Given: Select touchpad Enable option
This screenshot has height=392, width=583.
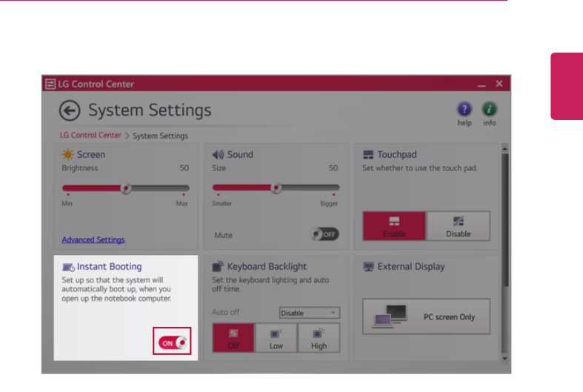Looking at the screenshot, I should (394, 227).
